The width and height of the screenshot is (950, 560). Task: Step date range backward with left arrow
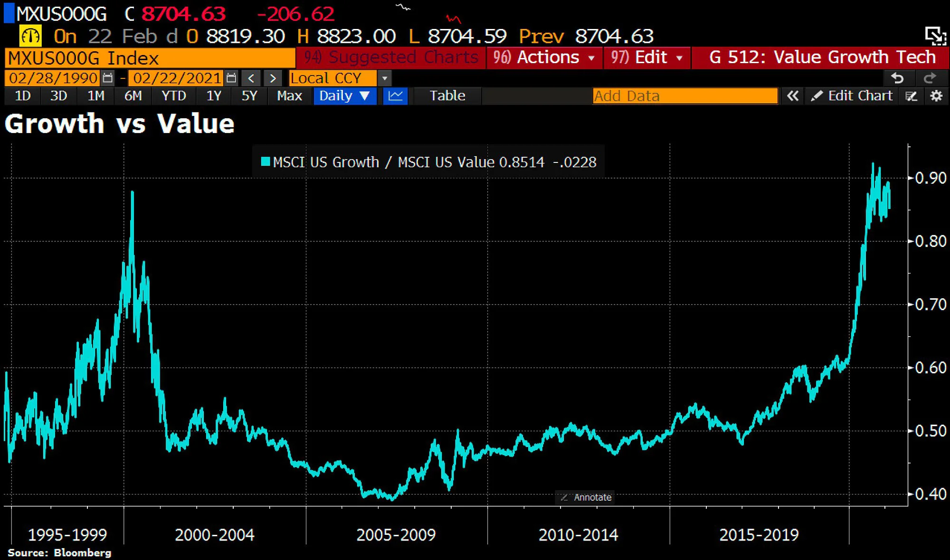tap(251, 78)
